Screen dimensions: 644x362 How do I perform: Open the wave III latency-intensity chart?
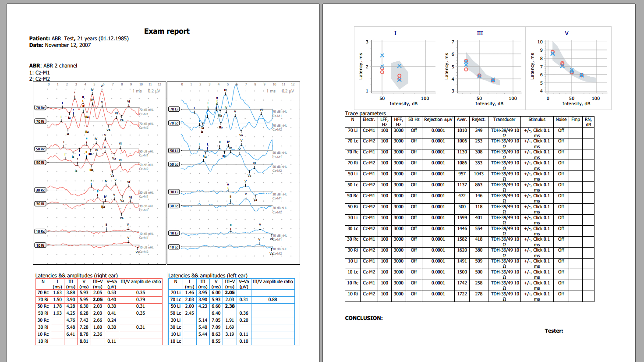[482, 68]
